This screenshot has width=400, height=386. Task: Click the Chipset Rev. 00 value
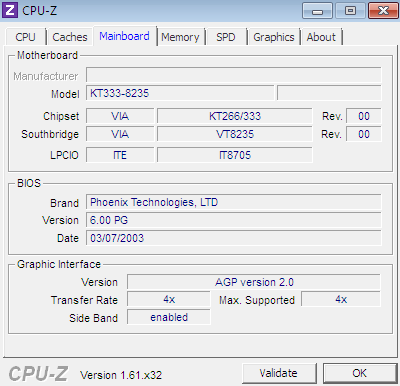pos(364,116)
